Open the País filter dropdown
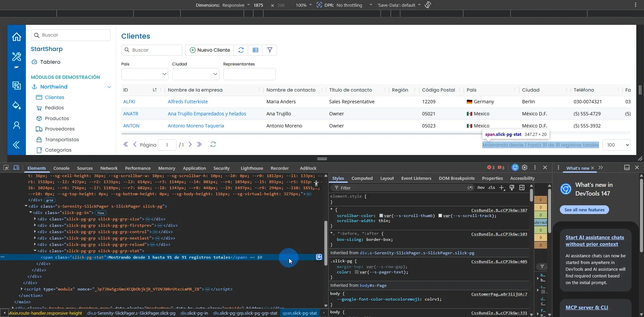The image size is (644, 317). point(145,74)
